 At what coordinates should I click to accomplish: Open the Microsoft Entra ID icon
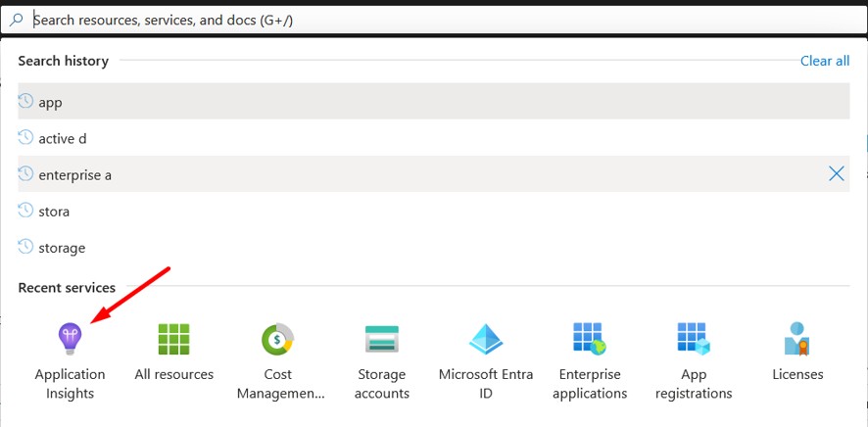click(486, 339)
